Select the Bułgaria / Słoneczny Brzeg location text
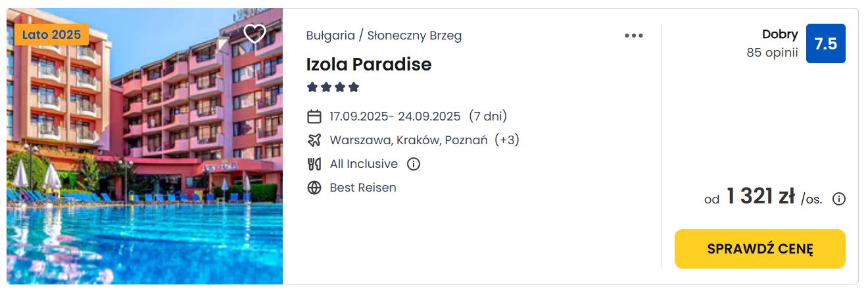The width and height of the screenshot is (868, 293). (384, 36)
